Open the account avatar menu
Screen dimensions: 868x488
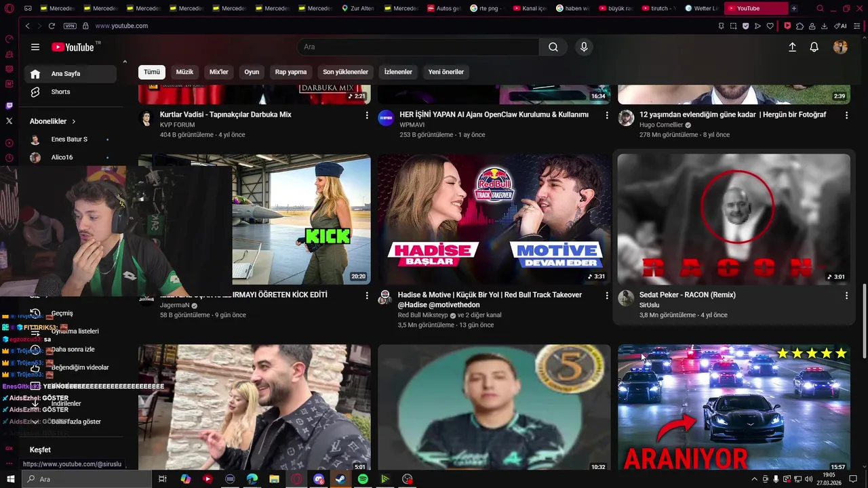(x=840, y=47)
